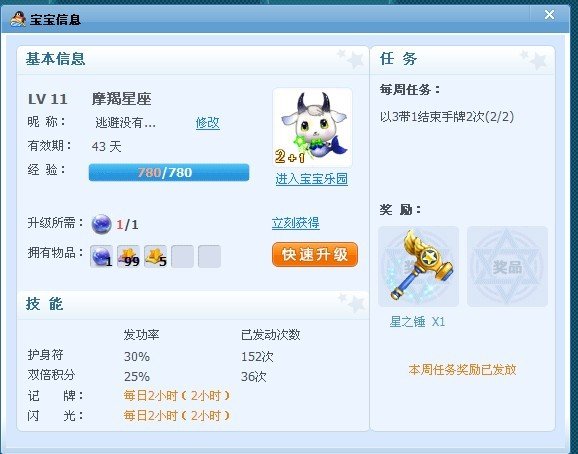The height and width of the screenshot is (454, 578).
Task: Click the blue orb upgrade requirement icon
Action: tap(101, 224)
